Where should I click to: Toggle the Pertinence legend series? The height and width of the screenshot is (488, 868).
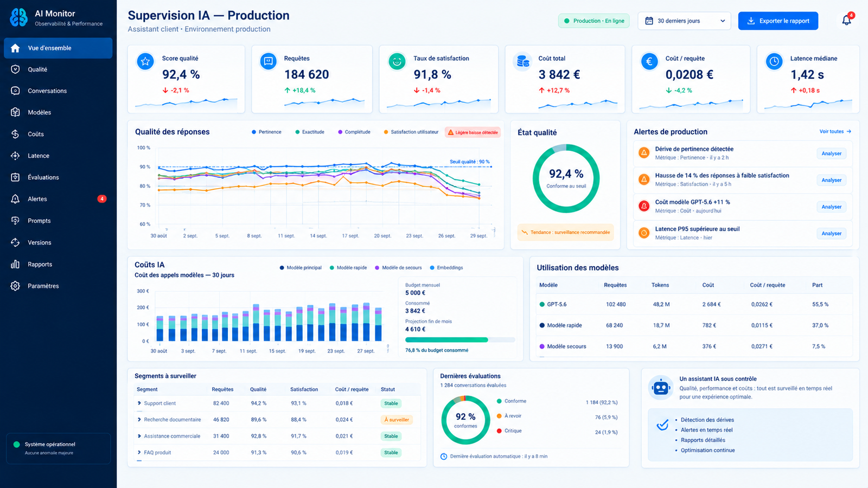click(266, 132)
